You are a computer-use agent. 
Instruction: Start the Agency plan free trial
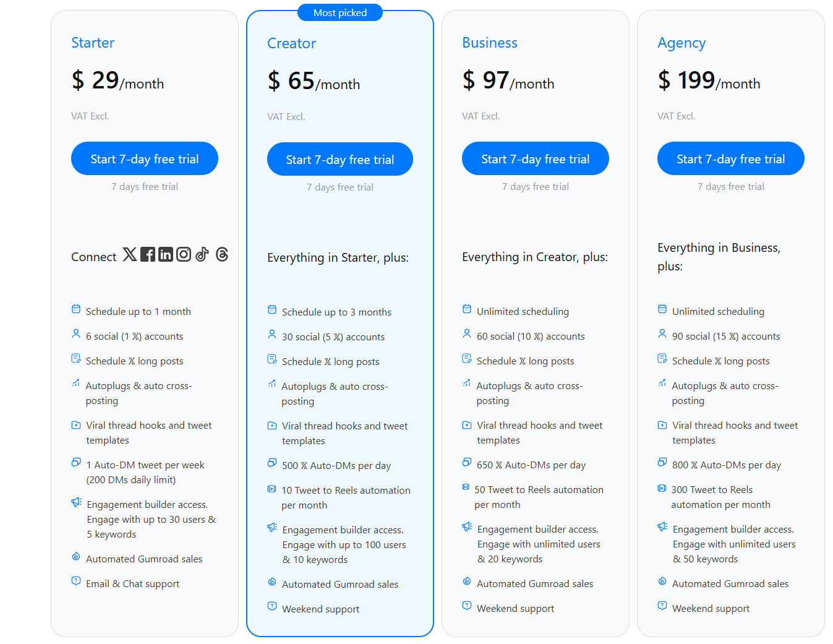click(x=730, y=158)
